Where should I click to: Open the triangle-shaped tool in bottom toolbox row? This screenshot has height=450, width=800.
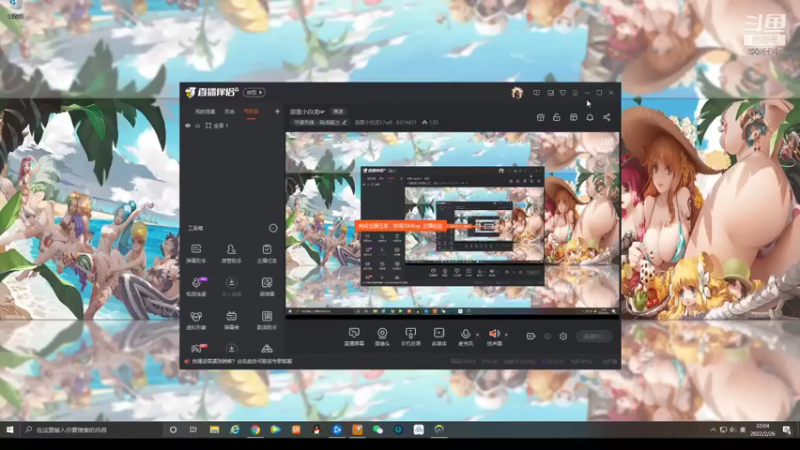point(267,349)
